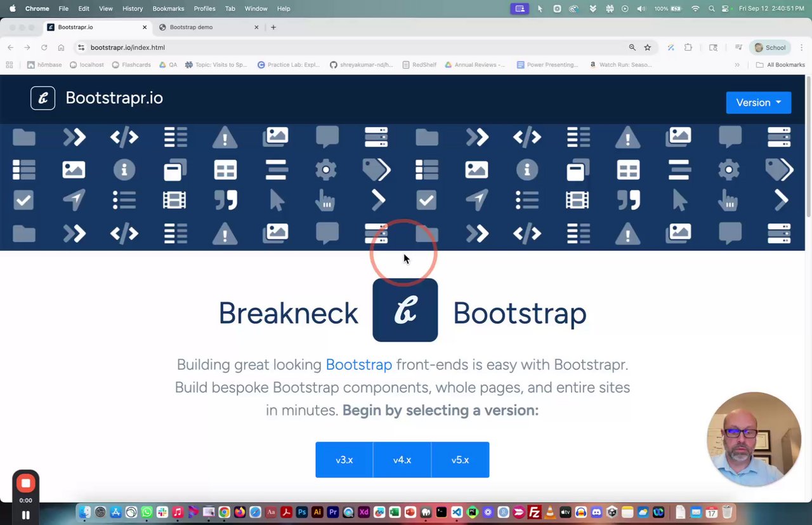Open Spotlight search in menu bar
Viewport: 812px width, 525px height.
click(x=711, y=9)
